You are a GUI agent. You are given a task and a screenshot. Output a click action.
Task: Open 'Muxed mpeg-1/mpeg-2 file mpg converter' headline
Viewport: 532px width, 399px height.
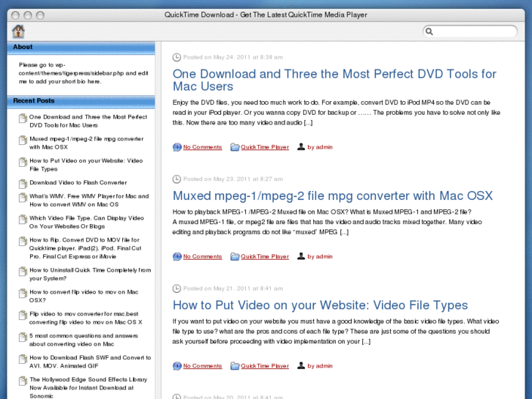(332, 195)
